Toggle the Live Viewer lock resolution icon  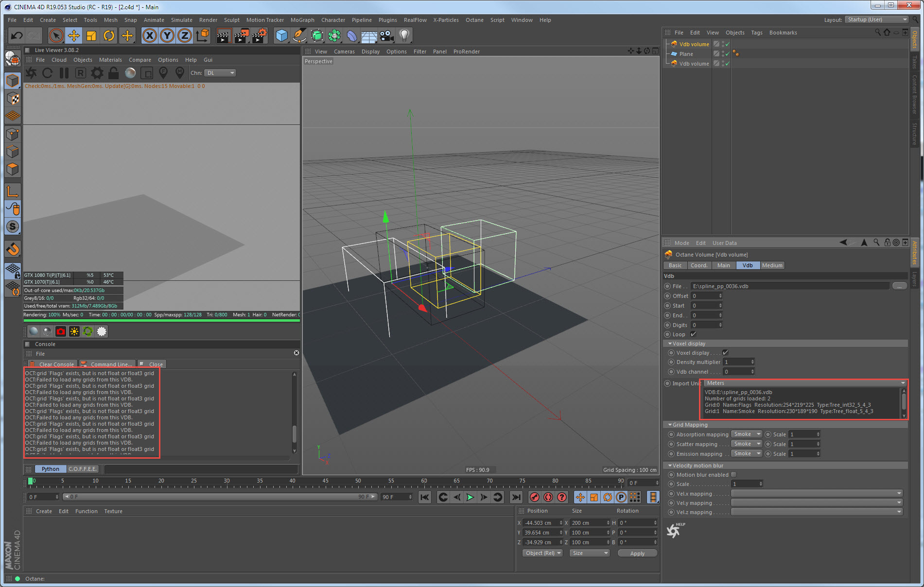click(x=114, y=73)
